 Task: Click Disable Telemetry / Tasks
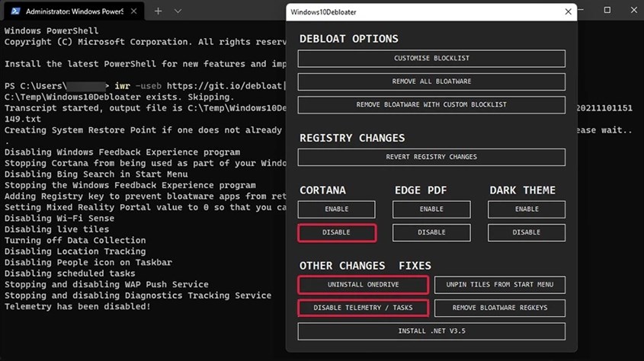pyautogui.click(x=363, y=308)
